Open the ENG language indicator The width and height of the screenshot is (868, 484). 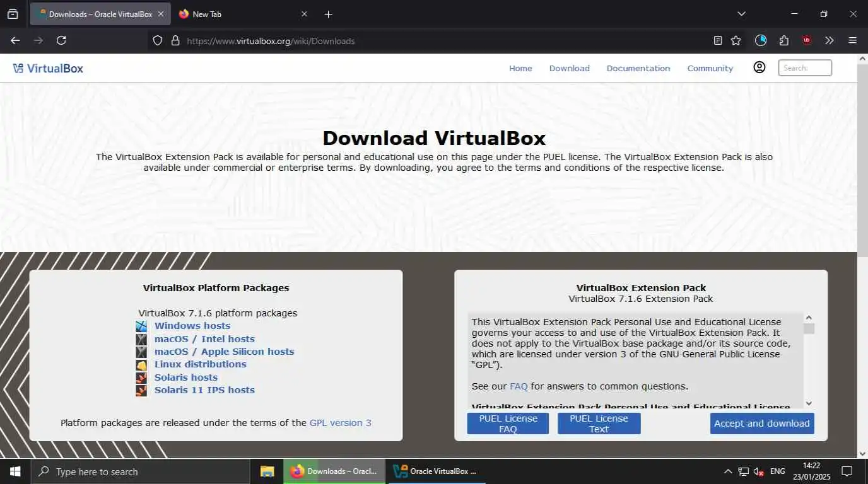pos(778,471)
